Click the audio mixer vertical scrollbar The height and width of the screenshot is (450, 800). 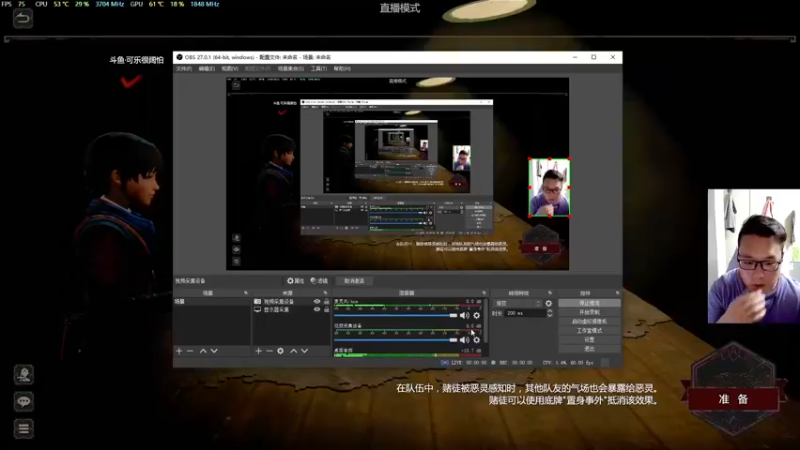coord(486,321)
